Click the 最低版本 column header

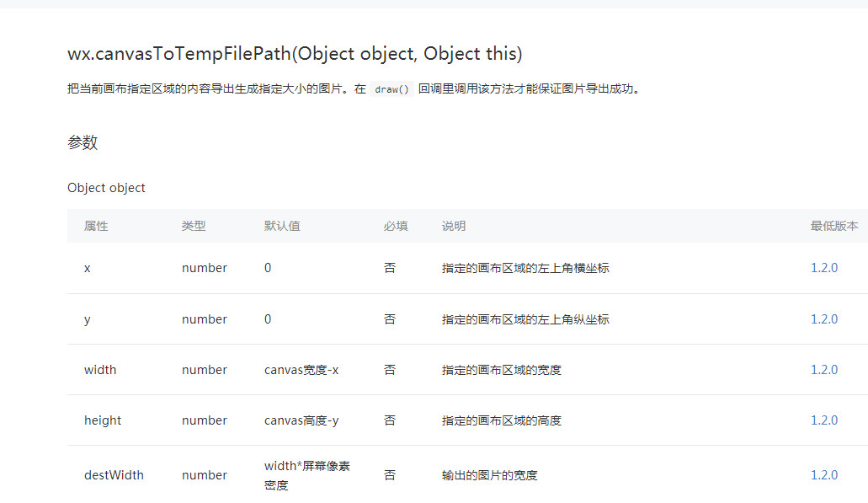pyautogui.click(x=834, y=226)
